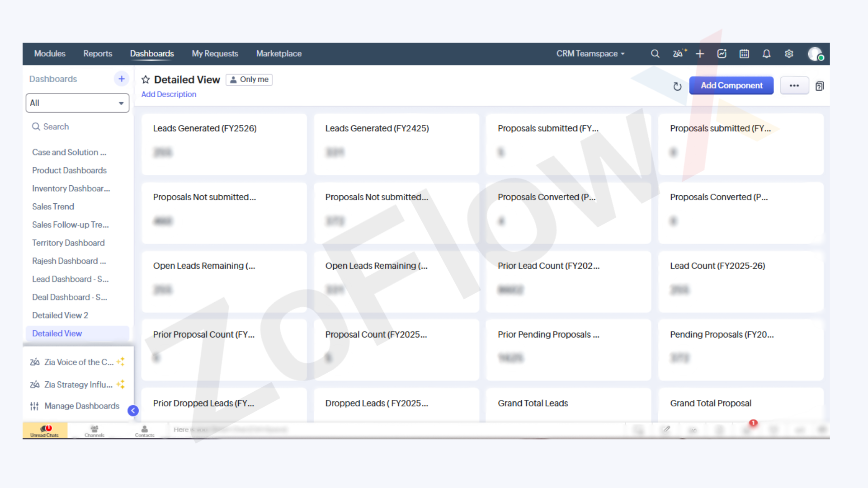
Task: Open Leads Generated (FY2526) card
Action: pyautogui.click(x=224, y=144)
